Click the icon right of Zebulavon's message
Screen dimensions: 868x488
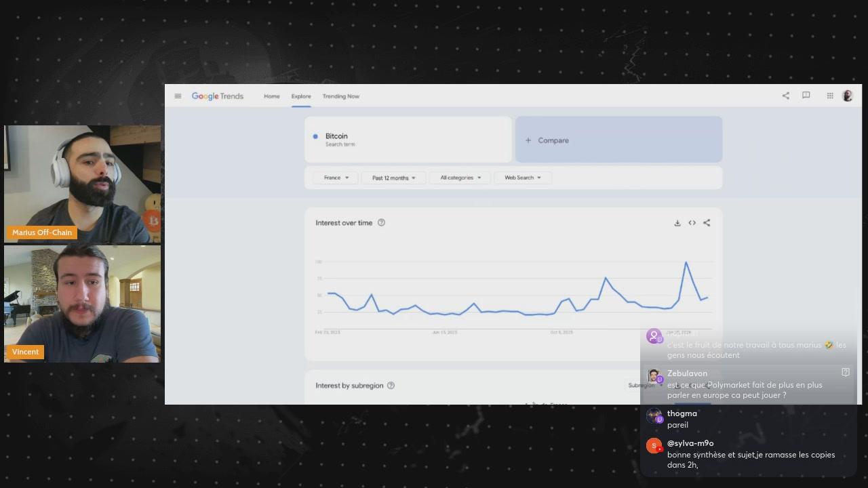[846, 372]
